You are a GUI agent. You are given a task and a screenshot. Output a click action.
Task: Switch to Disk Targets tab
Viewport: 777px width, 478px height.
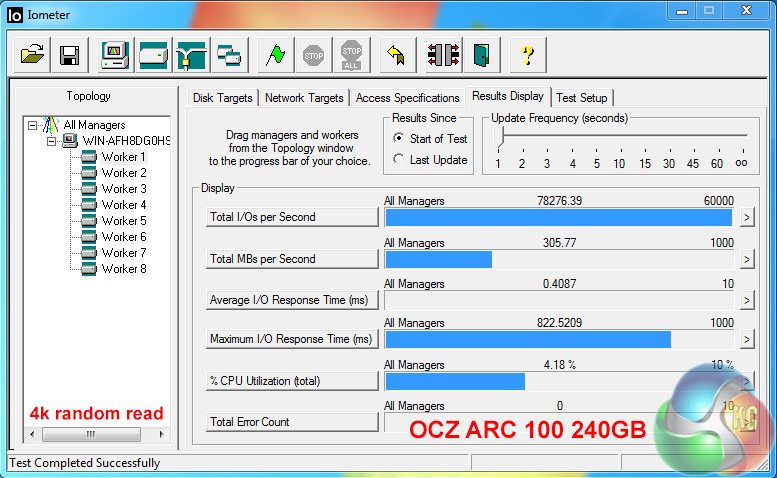[x=222, y=98]
